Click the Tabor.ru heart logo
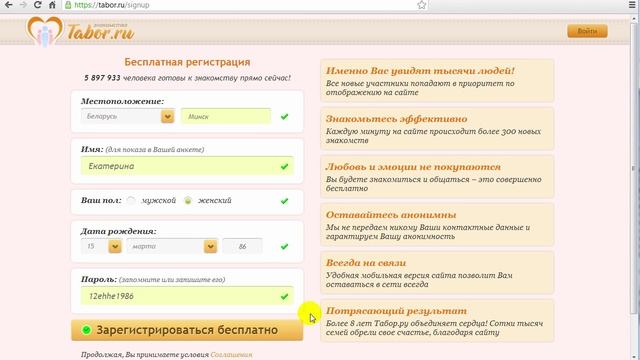The image size is (640, 360). pos(45,31)
